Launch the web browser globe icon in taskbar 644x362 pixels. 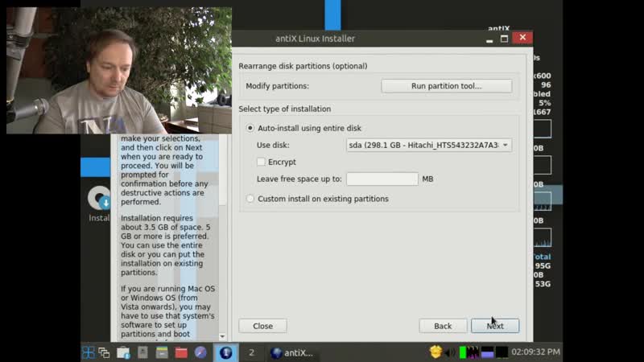(200, 352)
